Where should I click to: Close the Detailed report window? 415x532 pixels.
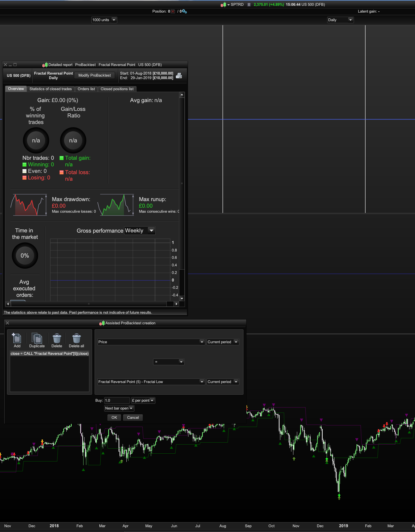[x=6, y=65]
